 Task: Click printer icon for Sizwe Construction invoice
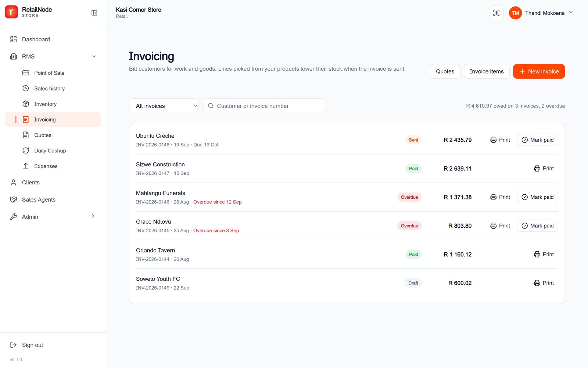coord(537,169)
